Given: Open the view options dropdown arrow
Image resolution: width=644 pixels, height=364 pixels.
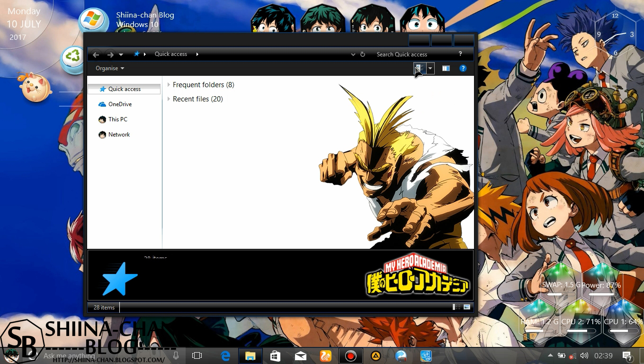Looking at the screenshot, I should click(430, 68).
